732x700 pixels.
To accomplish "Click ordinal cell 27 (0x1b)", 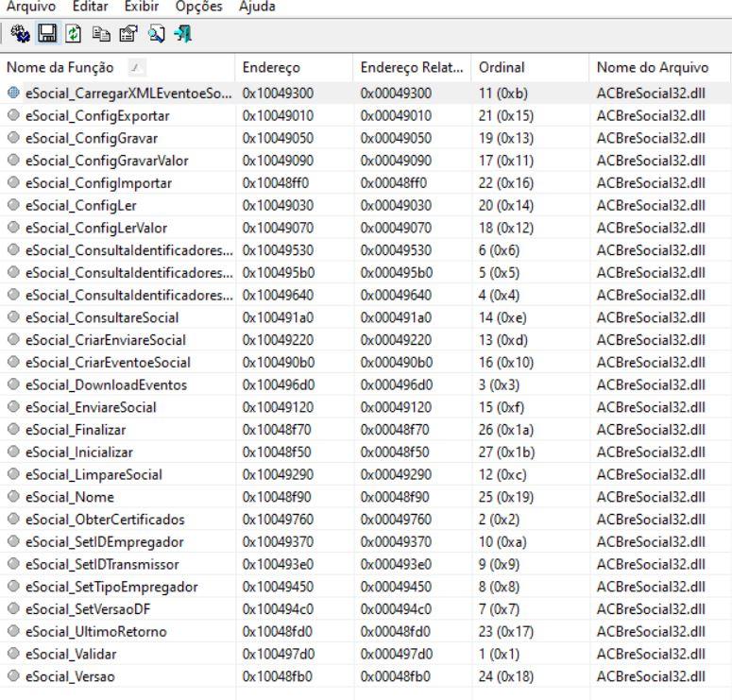I will click(x=506, y=452).
